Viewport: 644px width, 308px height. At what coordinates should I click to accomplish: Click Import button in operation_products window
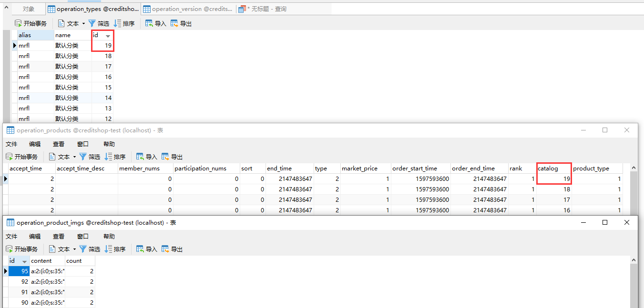[146, 157]
